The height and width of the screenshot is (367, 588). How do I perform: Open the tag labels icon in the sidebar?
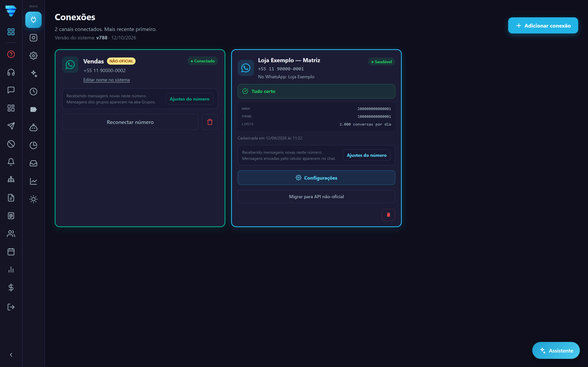(x=33, y=109)
